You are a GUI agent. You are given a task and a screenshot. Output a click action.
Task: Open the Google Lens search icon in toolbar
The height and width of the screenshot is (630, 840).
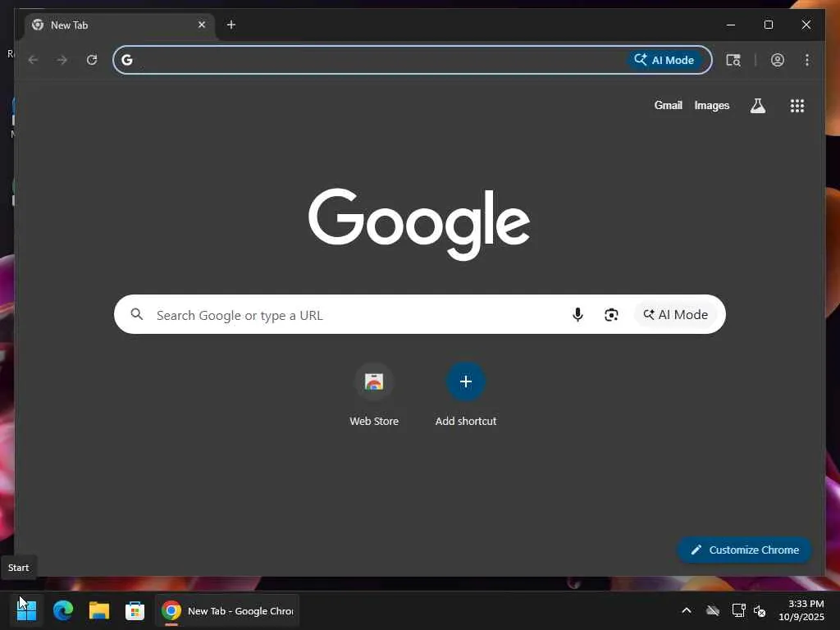pos(733,60)
